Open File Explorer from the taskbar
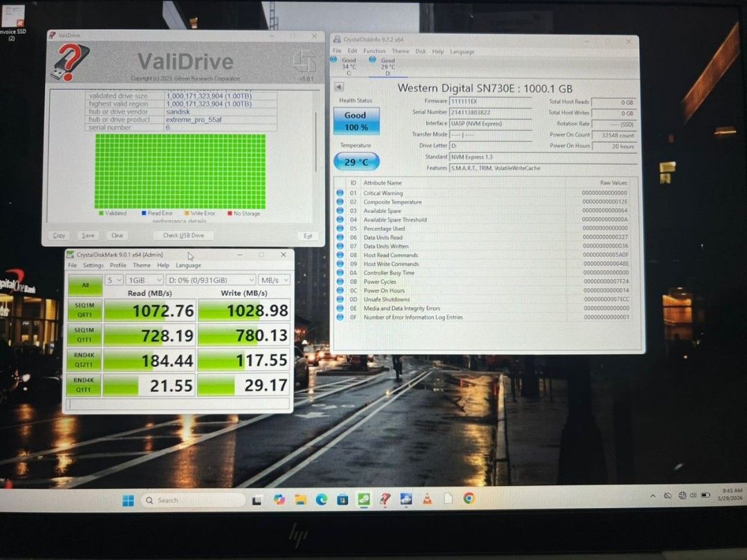747x560 pixels. click(300, 500)
